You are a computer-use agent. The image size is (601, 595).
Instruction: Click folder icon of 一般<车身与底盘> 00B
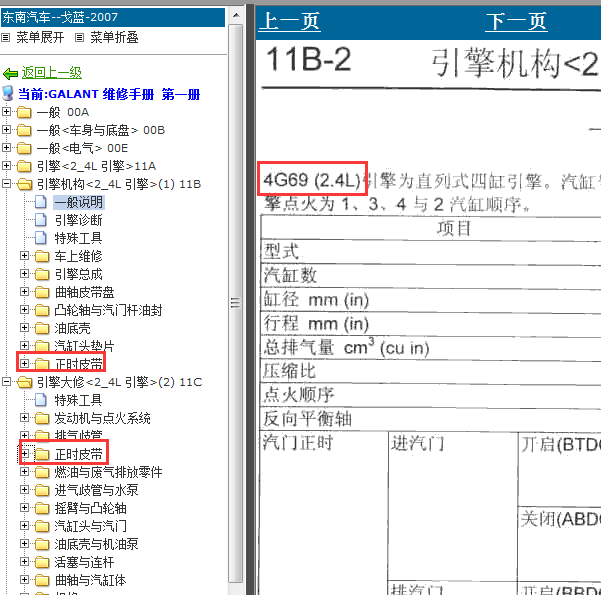(24, 130)
